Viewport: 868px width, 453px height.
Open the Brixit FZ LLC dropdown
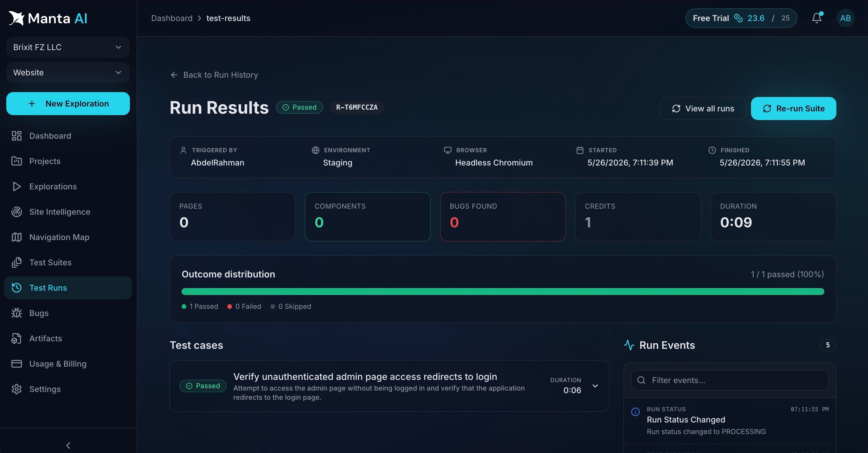pos(68,47)
